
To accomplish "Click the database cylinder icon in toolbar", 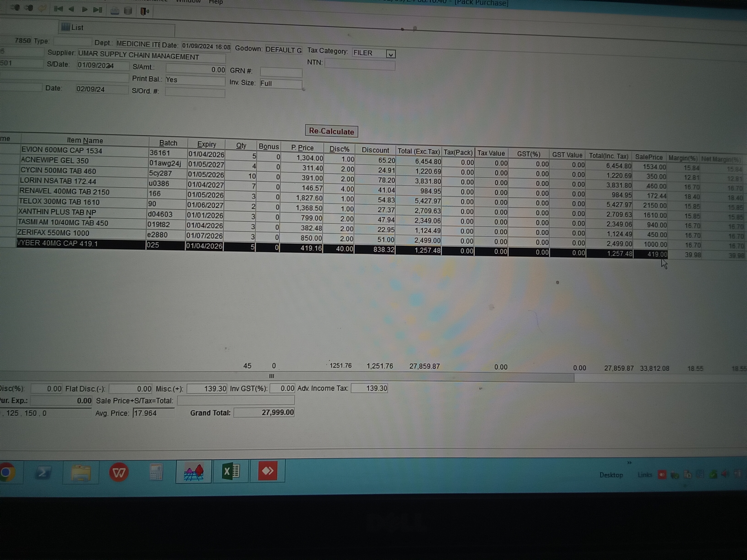I will 128,11.
